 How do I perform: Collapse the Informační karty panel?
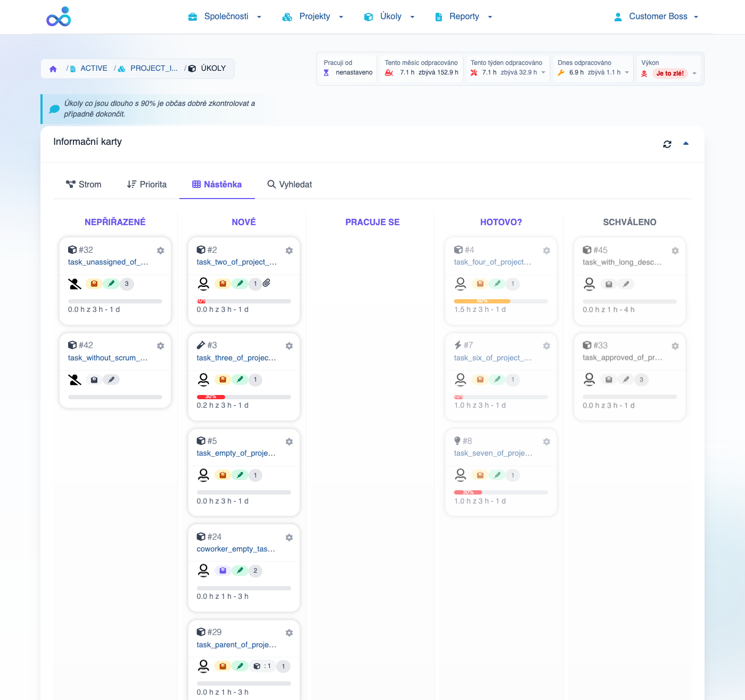[686, 144]
